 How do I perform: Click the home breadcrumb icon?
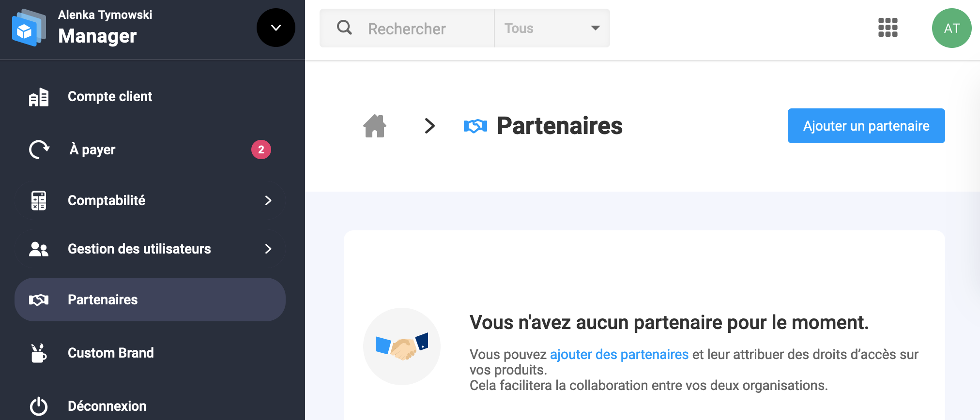coord(375,126)
